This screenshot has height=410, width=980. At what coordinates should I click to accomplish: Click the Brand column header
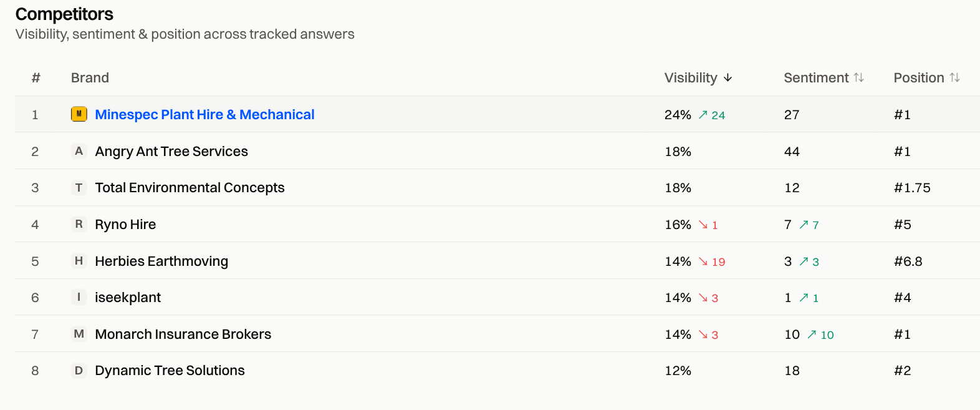[90, 78]
